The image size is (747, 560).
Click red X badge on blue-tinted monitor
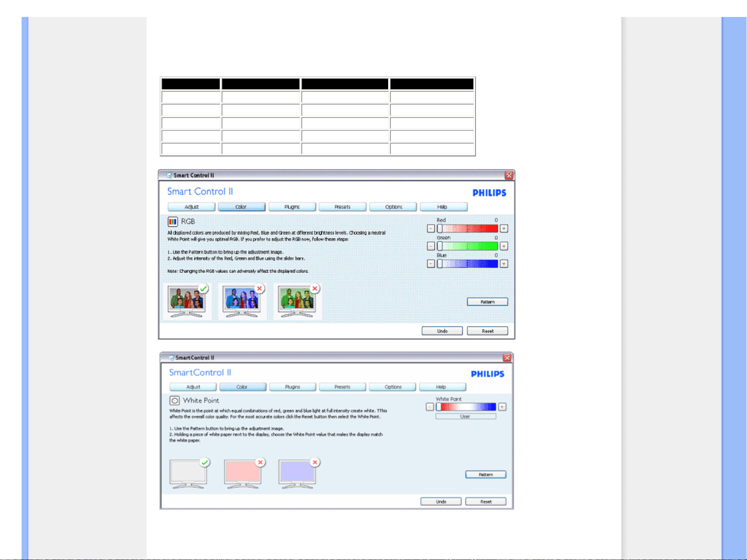coord(260,289)
